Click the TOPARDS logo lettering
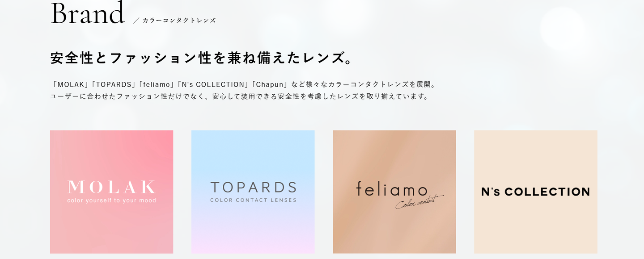This screenshot has width=644, height=259. coord(253,187)
